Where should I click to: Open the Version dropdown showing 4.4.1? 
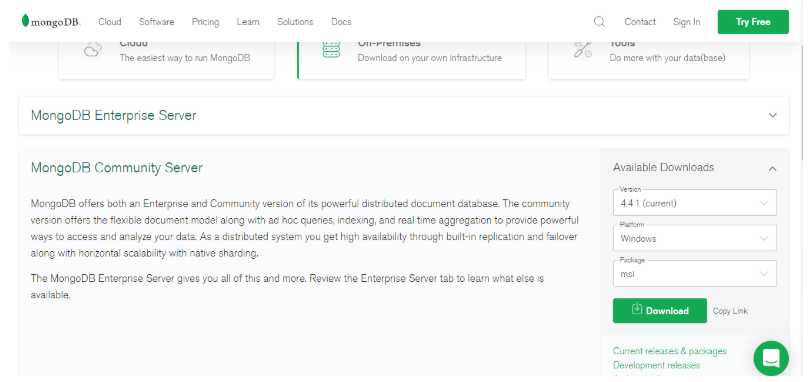pyautogui.click(x=695, y=203)
